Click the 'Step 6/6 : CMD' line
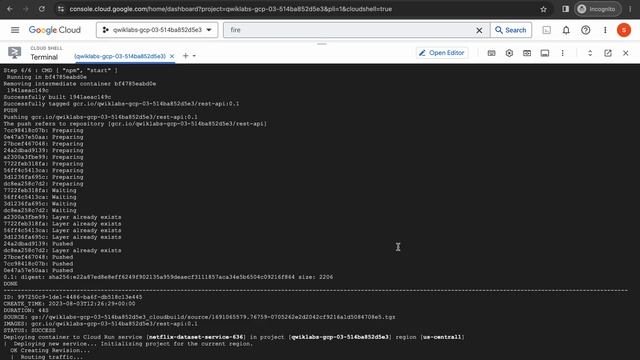This screenshot has height=360, width=640. pos(60,70)
